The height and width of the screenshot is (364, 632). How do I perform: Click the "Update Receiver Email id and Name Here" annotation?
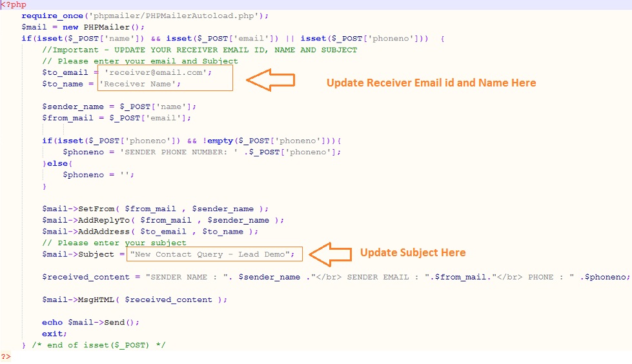[431, 83]
